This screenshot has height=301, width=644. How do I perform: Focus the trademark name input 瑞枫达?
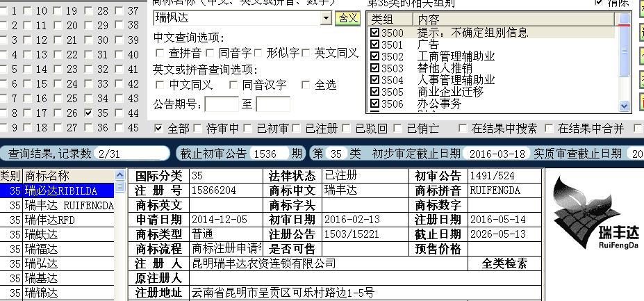click(238, 18)
